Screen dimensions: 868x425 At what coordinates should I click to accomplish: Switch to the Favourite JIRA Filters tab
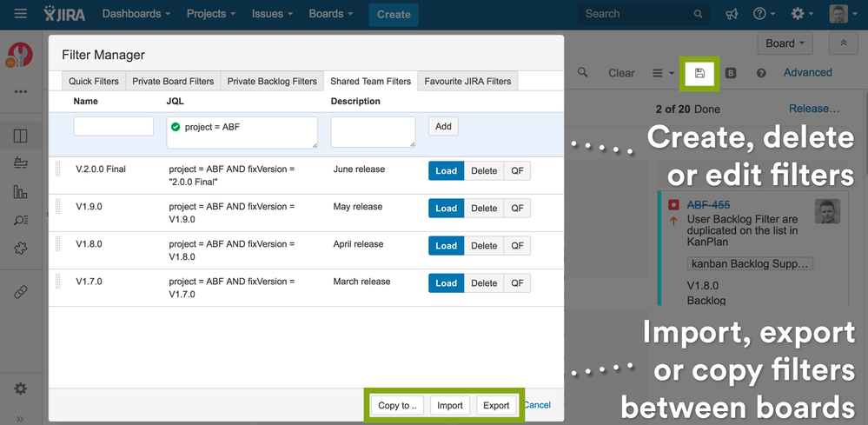467,82
